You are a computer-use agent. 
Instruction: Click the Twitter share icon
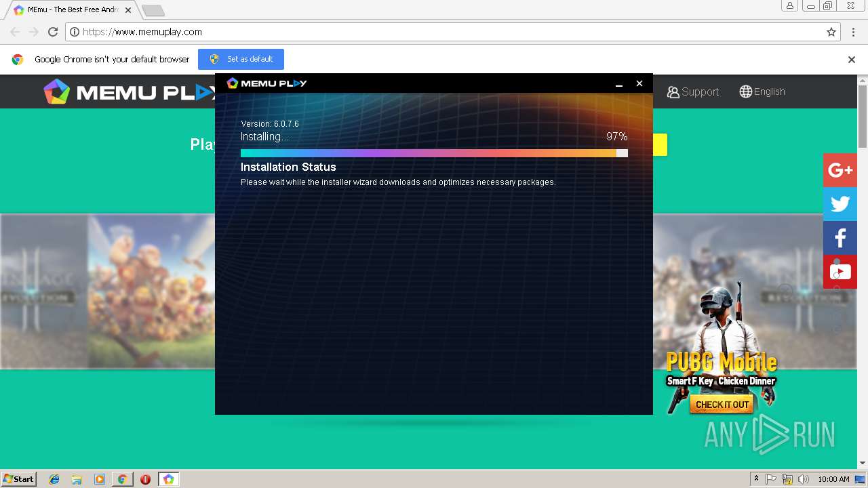[x=840, y=204]
